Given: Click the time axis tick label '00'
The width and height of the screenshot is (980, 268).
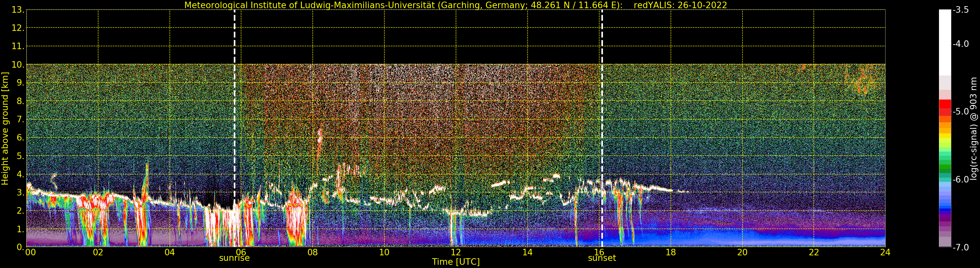Looking at the screenshot, I should point(31,252).
